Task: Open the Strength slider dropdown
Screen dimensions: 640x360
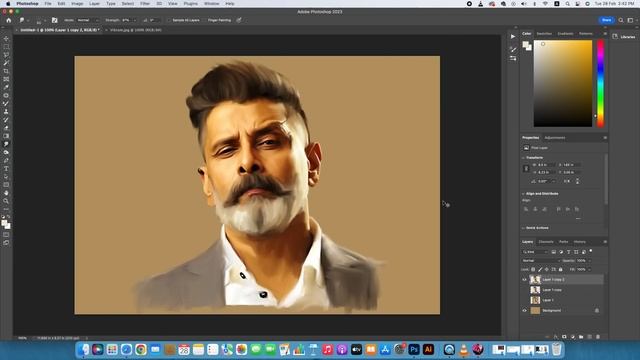Action: [x=135, y=20]
